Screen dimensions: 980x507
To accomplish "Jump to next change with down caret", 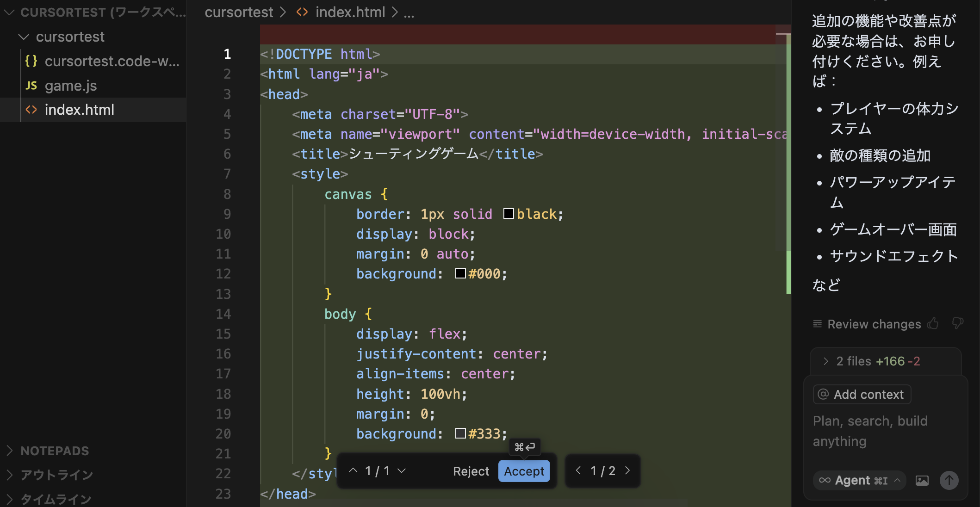I will (402, 470).
